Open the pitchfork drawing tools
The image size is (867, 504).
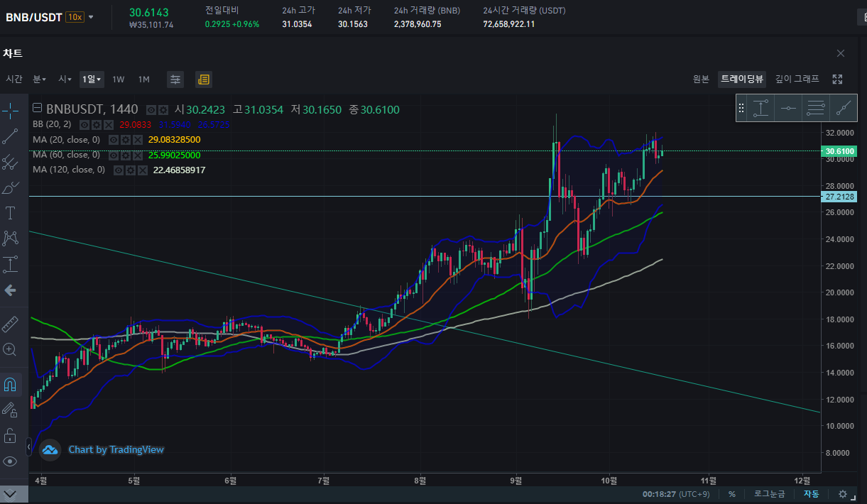pyautogui.click(x=10, y=162)
